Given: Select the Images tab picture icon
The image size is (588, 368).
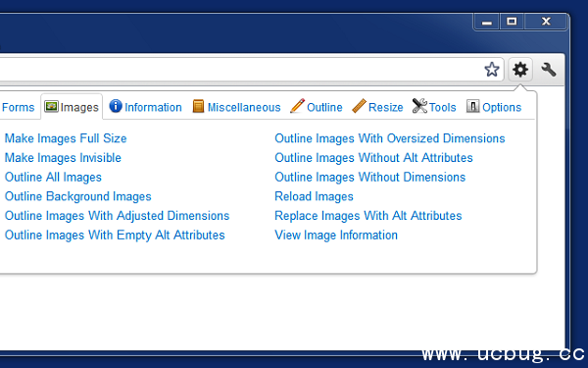Looking at the screenshot, I should [x=51, y=107].
